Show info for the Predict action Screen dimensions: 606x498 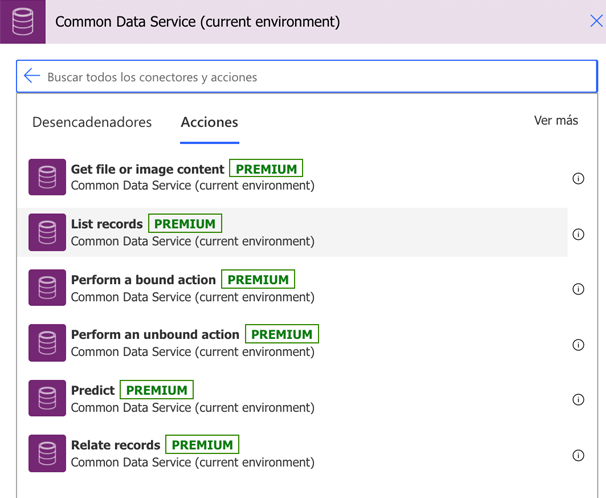pyautogui.click(x=578, y=399)
